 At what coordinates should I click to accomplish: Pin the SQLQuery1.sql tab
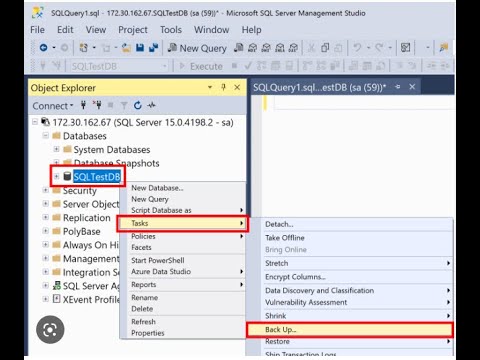(x=397, y=87)
